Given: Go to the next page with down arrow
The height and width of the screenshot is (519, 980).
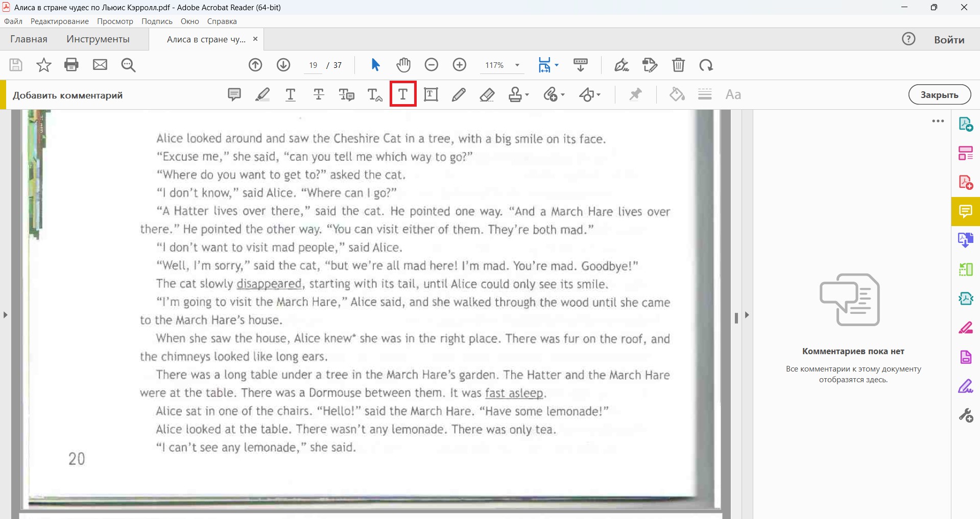Looking at the screenshot, I should (283, 65).
